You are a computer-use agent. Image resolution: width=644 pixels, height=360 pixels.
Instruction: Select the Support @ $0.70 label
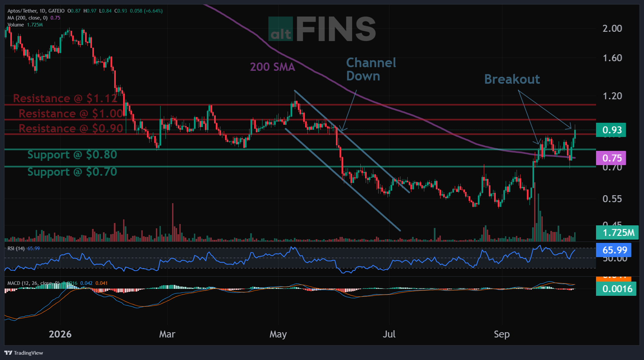click(72, 172)
